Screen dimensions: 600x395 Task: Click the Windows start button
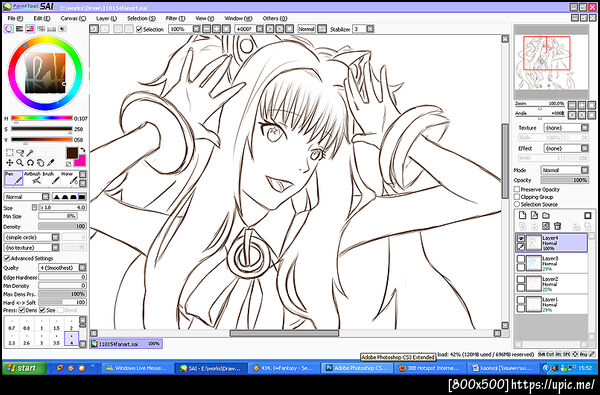click(x=24, y=368)
